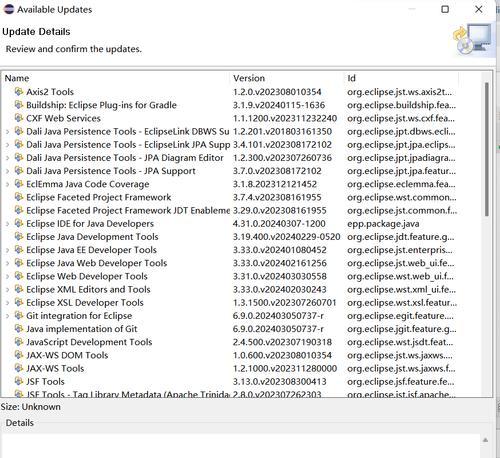Viewport: 500px width, 458px height.
Task: Click the JSF Tools feature icon
Action: click(x=19, y=381)
